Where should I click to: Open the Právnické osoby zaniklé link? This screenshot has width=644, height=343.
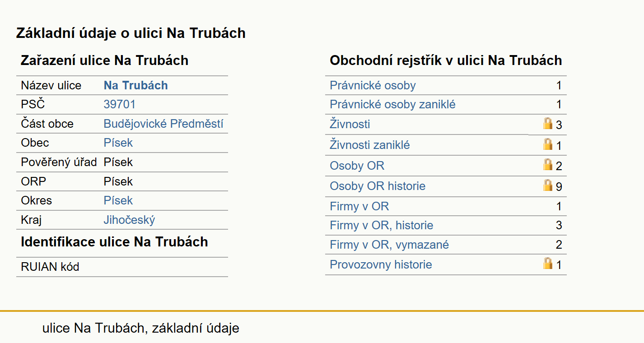click(x=392, y=105)
